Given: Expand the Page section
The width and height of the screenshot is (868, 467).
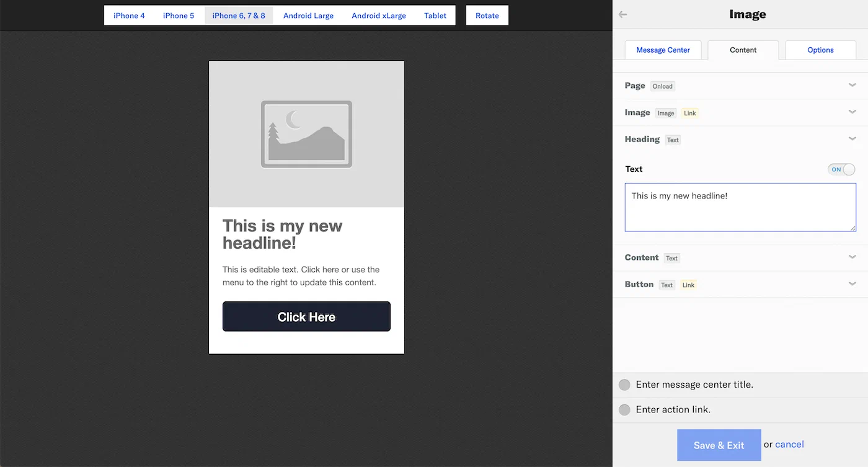Looking at the screenshot, I should point(852,86).
